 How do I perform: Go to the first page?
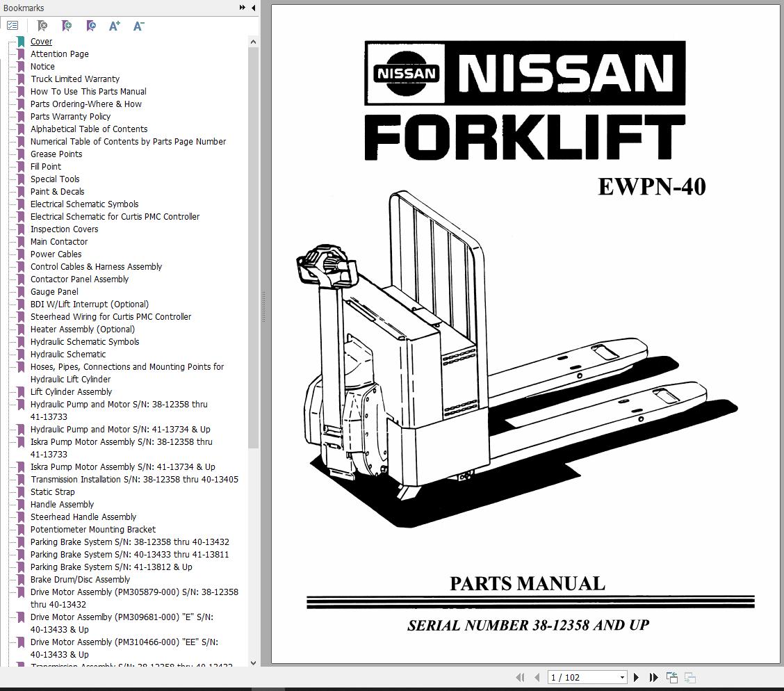tap(520, 678)
